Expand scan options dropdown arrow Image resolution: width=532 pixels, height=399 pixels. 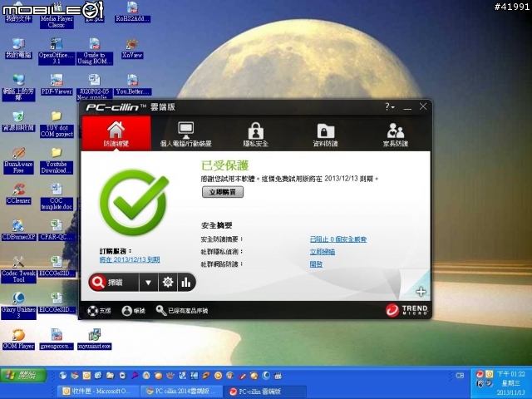[x=148, y=283]
